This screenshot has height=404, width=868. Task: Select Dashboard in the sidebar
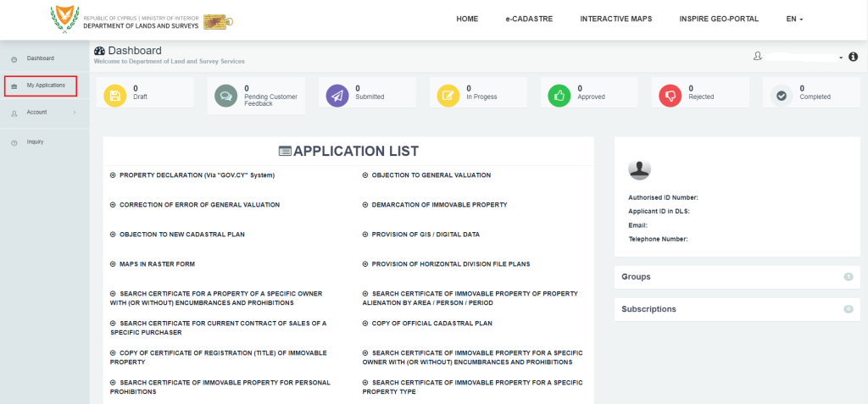click(x=41, y=58)
